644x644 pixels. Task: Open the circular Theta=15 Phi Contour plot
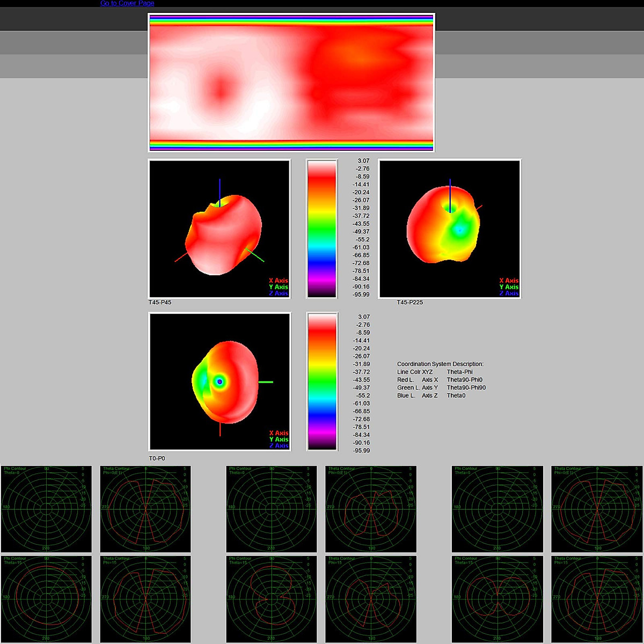(46, 598)
